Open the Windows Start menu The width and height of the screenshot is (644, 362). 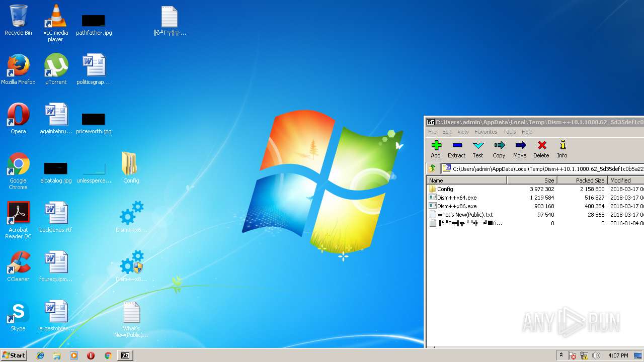[x=14, y=355]
